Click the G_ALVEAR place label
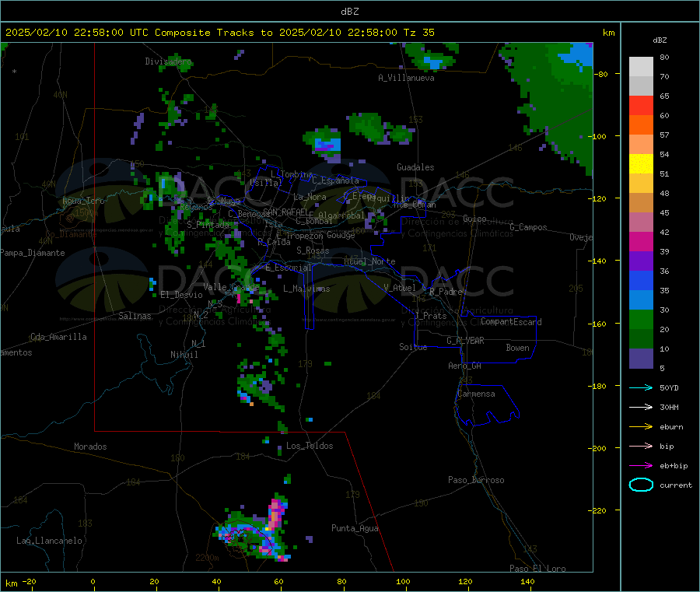The width and height of the screenshot is (700, 592). coord(465,341)
